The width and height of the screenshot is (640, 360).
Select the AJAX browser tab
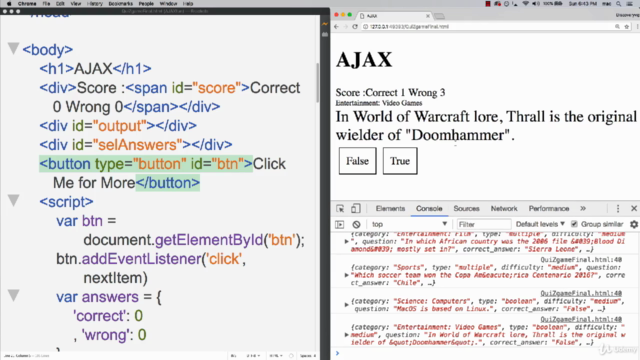[x=394, y=16]
